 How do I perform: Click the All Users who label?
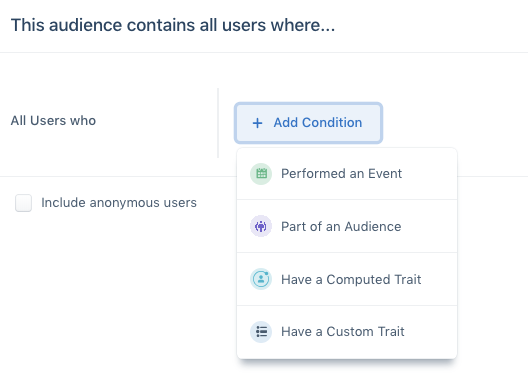pos(53,121)
